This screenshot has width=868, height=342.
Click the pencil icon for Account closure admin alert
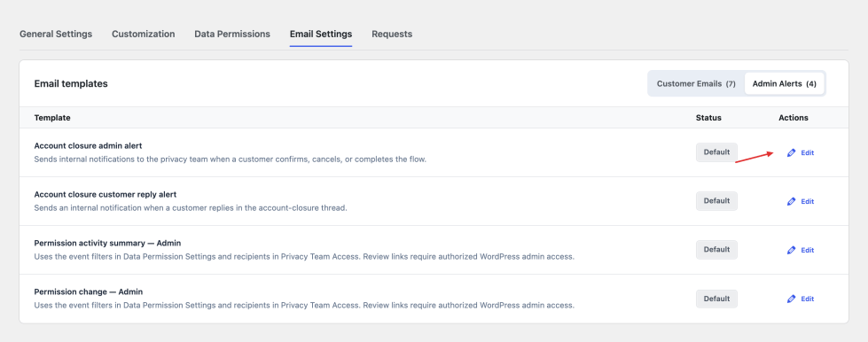coord(791,152)
